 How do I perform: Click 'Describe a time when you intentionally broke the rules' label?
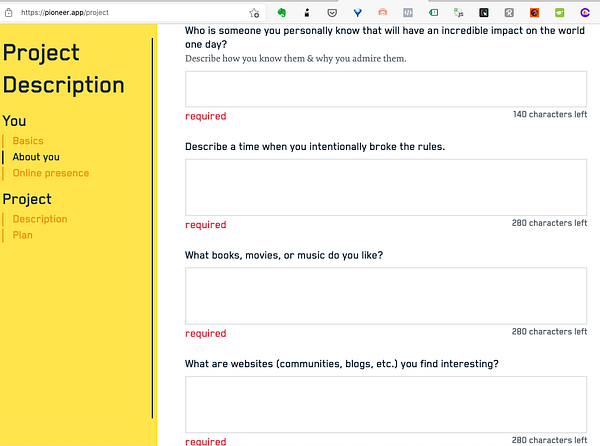point(315,146)
